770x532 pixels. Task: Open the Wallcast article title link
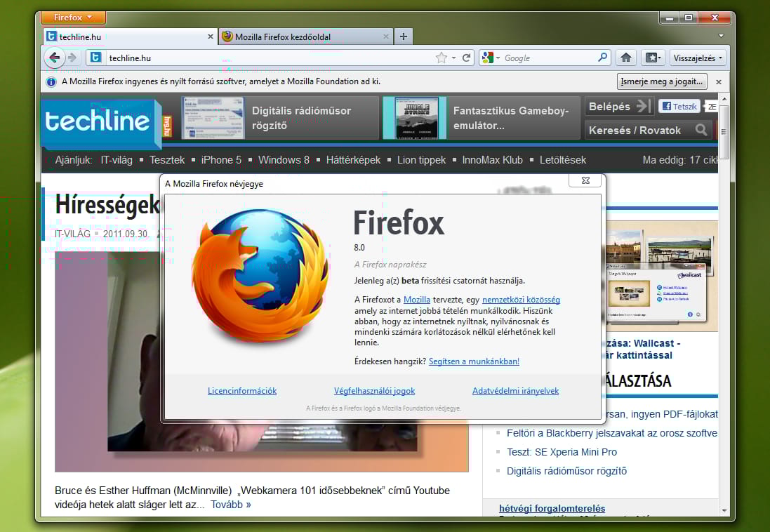(643, 350)
